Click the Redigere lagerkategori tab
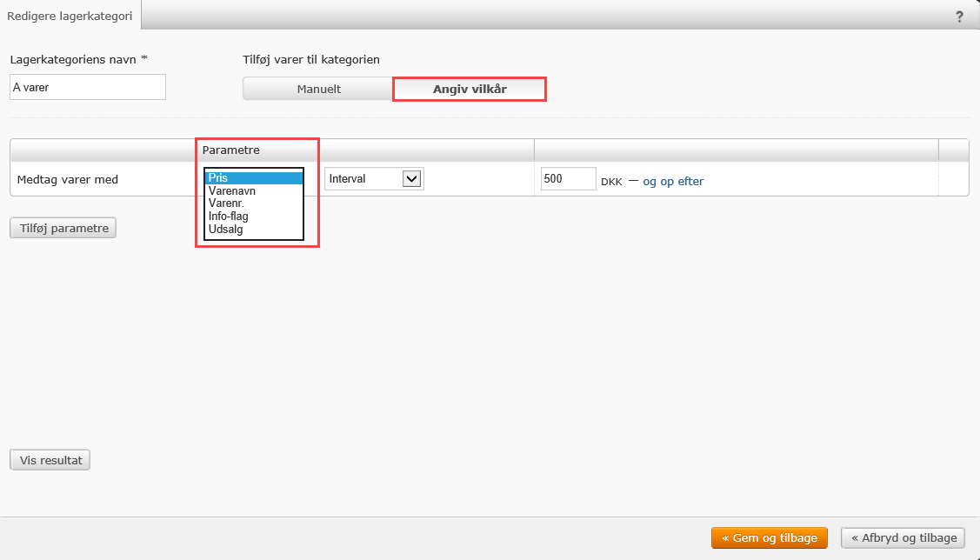 pyautogui.click(x=70, y=16)
